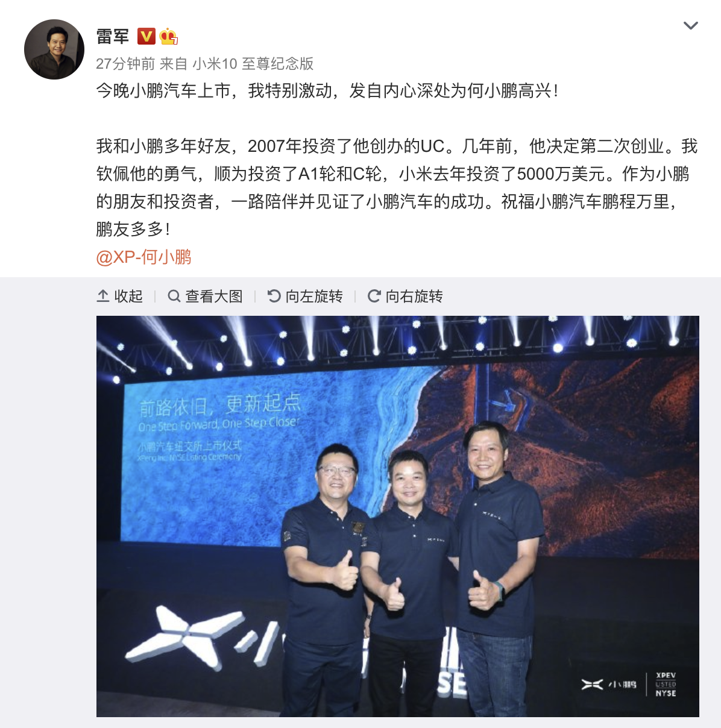Open the 27分钟前 timestamp link
Image resolution: width=721 pixels, height=728 pixels.
tap(125, 64)
